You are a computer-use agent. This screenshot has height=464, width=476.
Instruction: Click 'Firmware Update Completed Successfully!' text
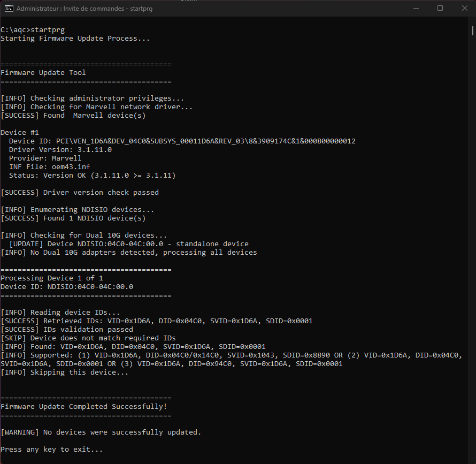click(x=83, y=407)
